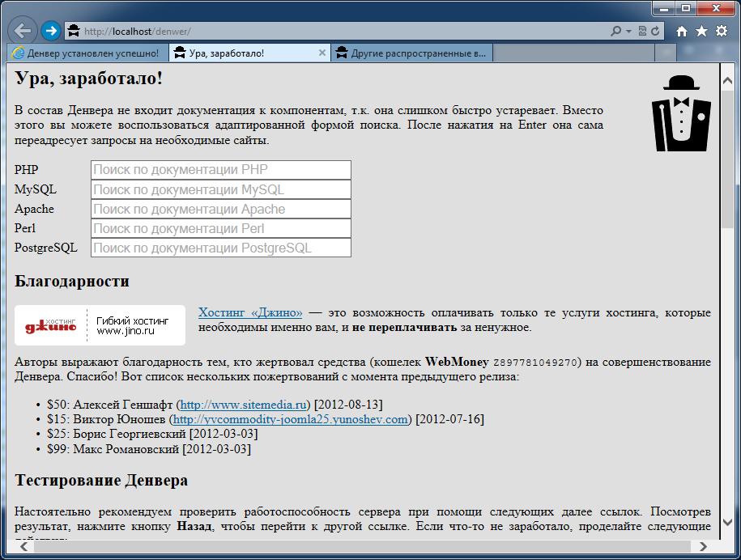
Task: Switch to the 'Другие распространенные' tab
Action: 411,53
